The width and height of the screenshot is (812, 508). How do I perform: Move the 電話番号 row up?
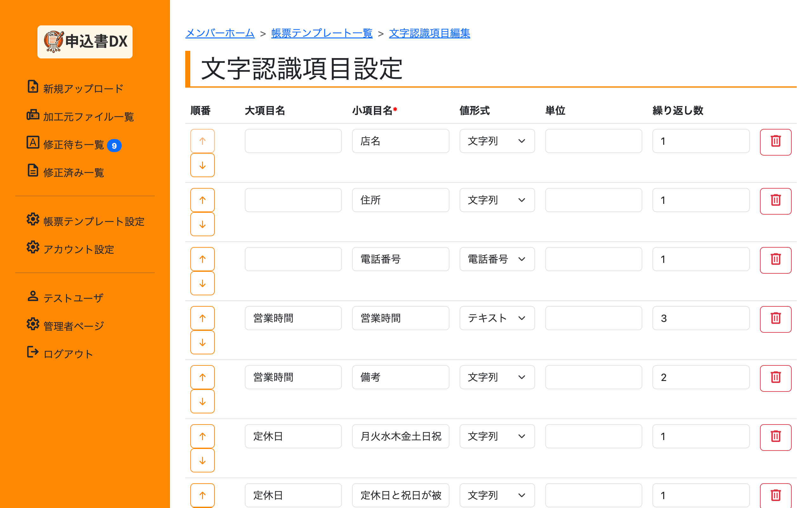coord(202,259)
